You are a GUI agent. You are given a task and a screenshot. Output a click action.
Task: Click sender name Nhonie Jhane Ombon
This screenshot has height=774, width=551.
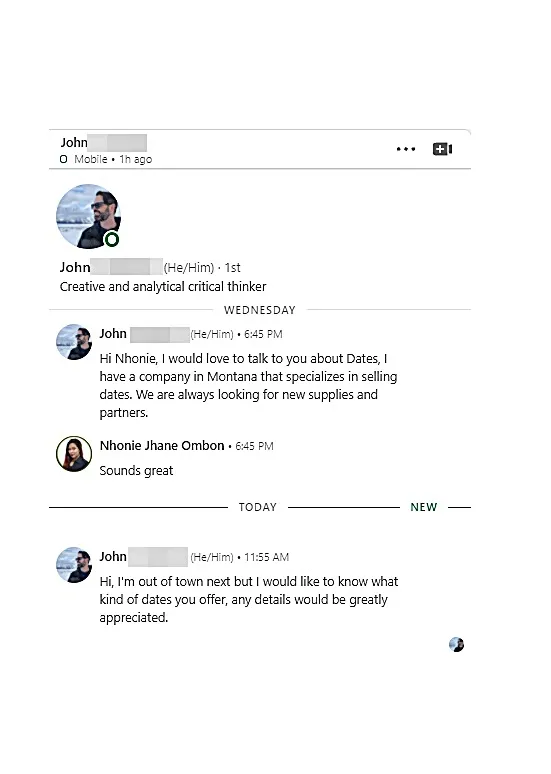[162, 446]
